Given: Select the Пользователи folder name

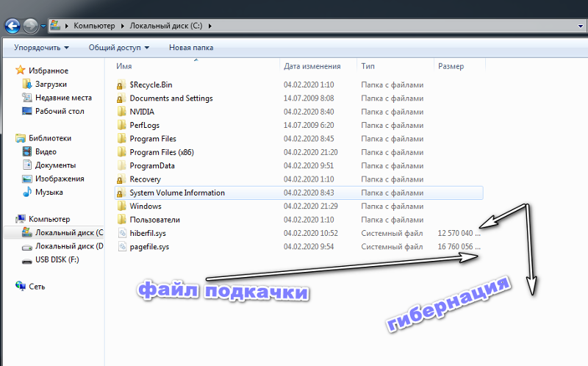Looking at the screenshot, I should coord(155,220).
